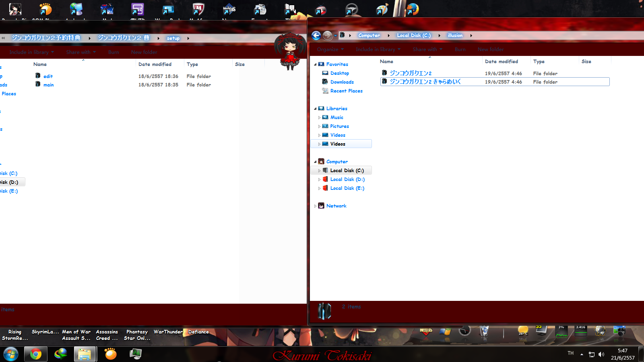Expand the Network tree node
This screenshot has width=644, height=362.
pyautogui.click(x=315, y=206)
